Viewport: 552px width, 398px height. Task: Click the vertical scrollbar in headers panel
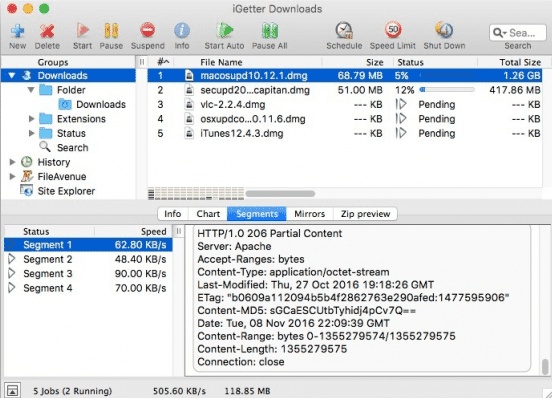(545, 366)
